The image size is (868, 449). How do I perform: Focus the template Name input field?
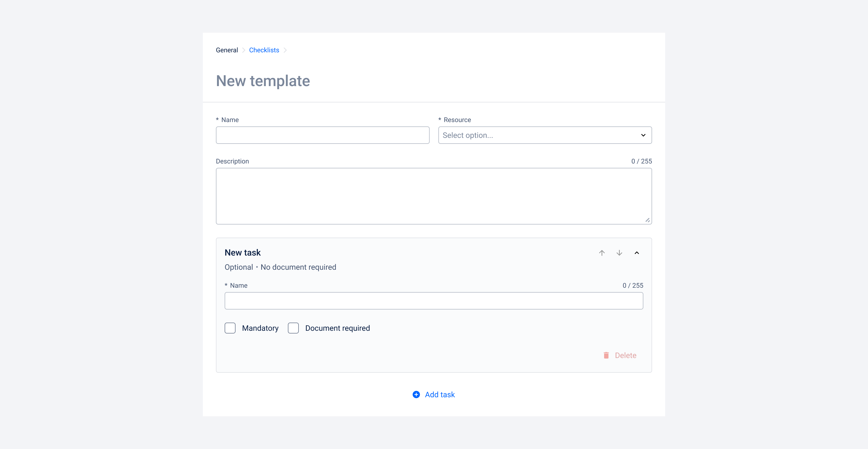pyautogui.click(x=323, y=135)
